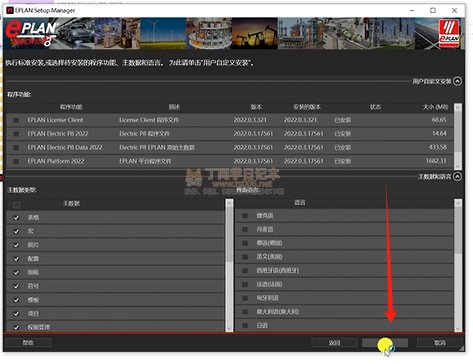Click the Next button under the red arrow
Screen dimensions: 473x364
pyautogui.click(x=385, y=343)
